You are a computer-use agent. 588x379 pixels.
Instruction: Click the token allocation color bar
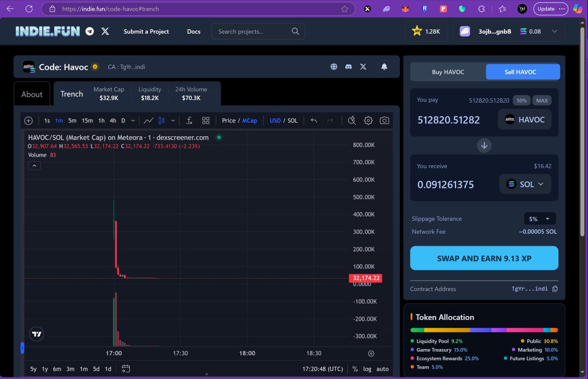[484, 330]
